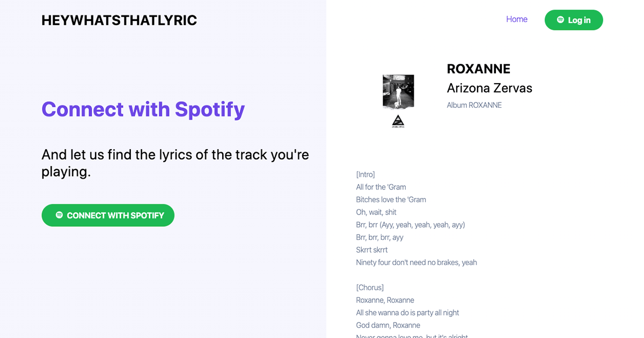Select the [Chorus] lyrics section label
644x338 pixels.
370,288
